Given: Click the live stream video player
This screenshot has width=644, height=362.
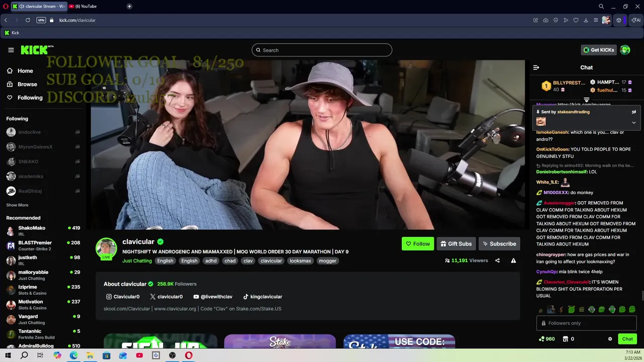Looking at the screenshot, I should [x=308, y=145].
